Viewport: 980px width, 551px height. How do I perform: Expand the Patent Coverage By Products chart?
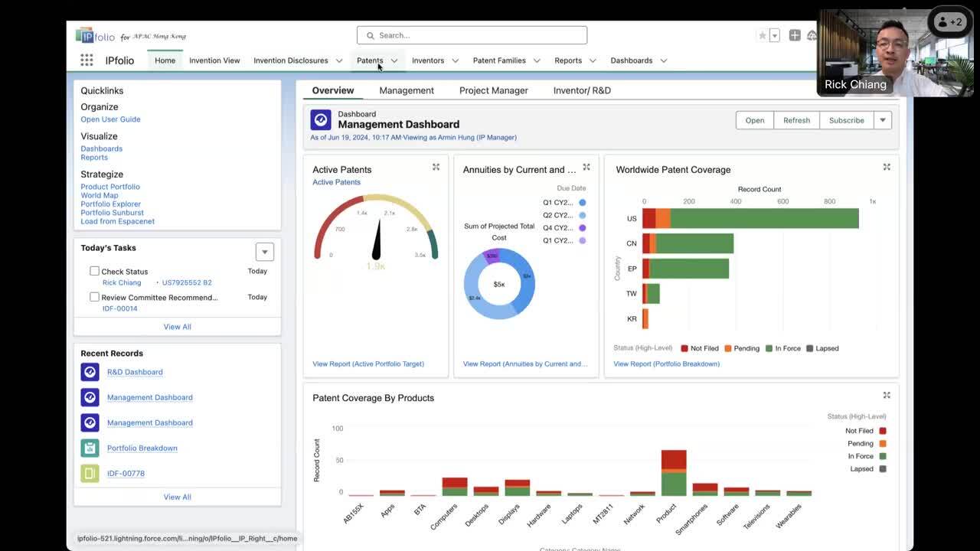click(887, 395)
